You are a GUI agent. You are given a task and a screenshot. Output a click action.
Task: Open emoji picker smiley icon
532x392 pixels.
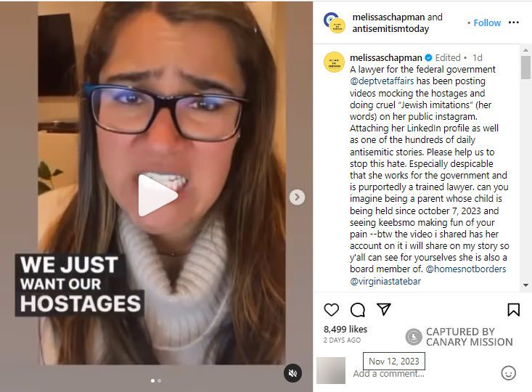508,373
